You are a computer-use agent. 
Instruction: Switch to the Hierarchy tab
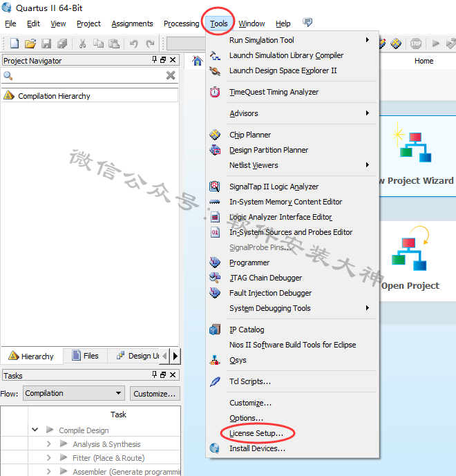point(31,356)
